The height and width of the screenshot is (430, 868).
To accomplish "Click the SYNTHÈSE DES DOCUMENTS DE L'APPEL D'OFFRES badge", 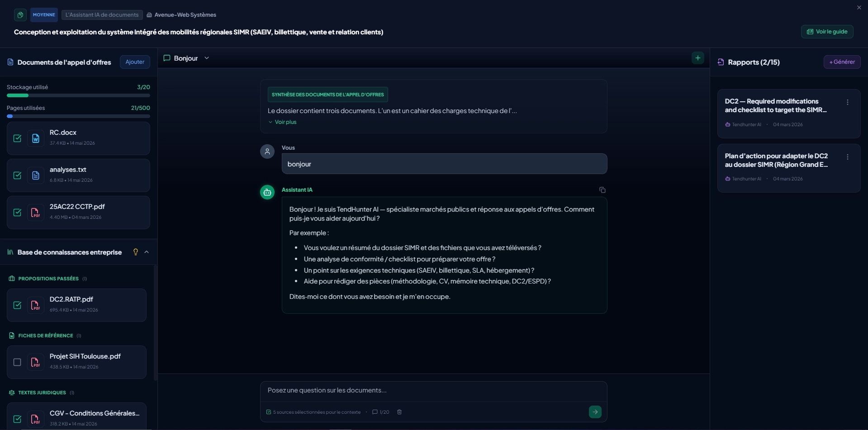I will 327,95.
